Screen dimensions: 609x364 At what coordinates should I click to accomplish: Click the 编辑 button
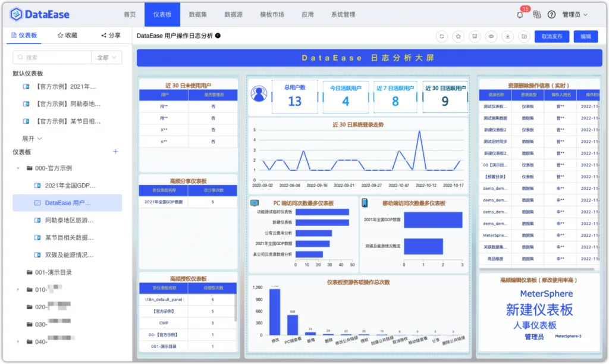586,36
